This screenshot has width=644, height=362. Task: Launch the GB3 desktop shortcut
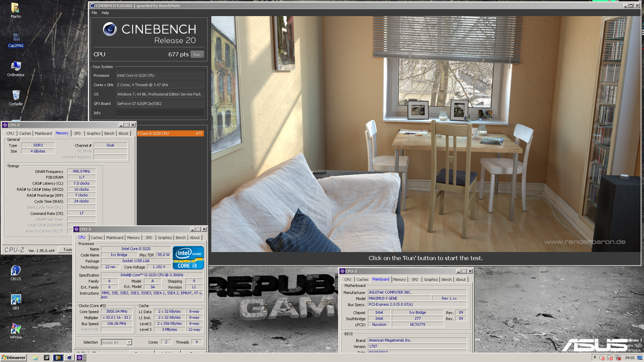[16, 302]
